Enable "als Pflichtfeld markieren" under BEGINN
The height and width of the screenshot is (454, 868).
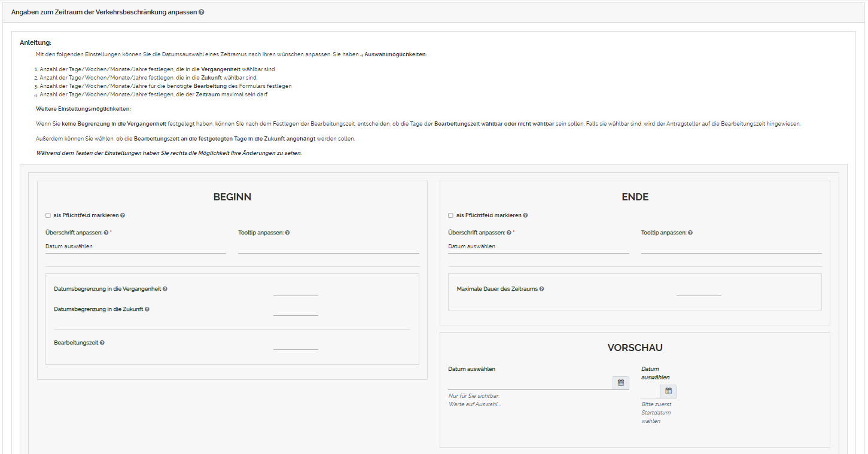click(x=48, y=215)
